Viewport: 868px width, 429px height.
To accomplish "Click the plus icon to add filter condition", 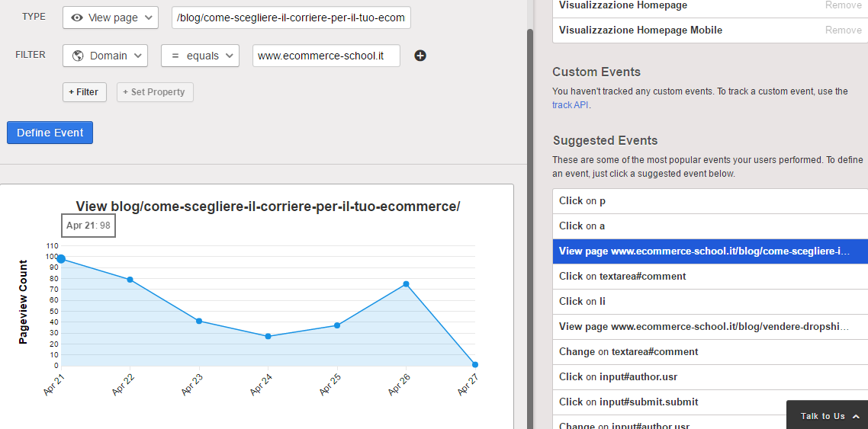I will [420, 56].
